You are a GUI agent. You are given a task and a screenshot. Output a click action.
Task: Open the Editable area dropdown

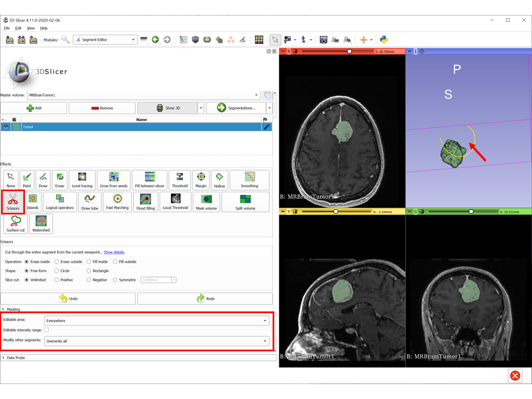coord(157,321)
